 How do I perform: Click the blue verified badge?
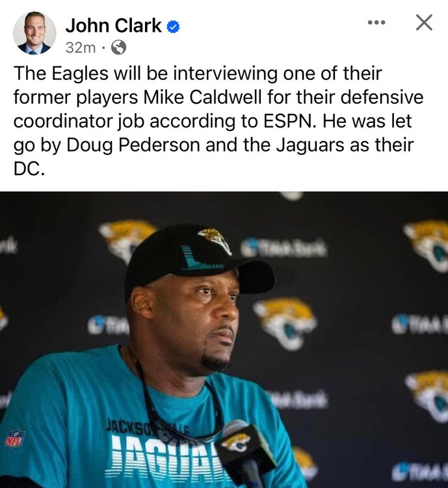point(174,27)
